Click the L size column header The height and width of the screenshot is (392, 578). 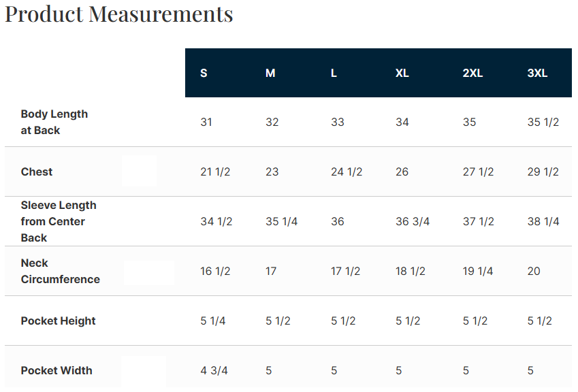point(334,73)
